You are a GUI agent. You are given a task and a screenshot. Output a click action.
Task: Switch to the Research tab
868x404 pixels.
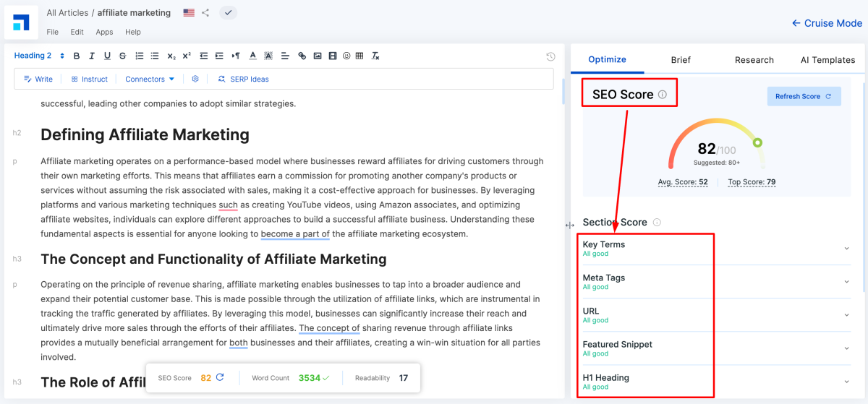click(x=754, y=60)
